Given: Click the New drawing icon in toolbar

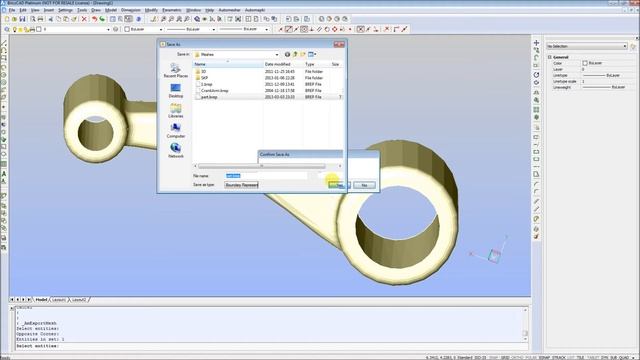Looking at the screenshot, I should (7, 19).
